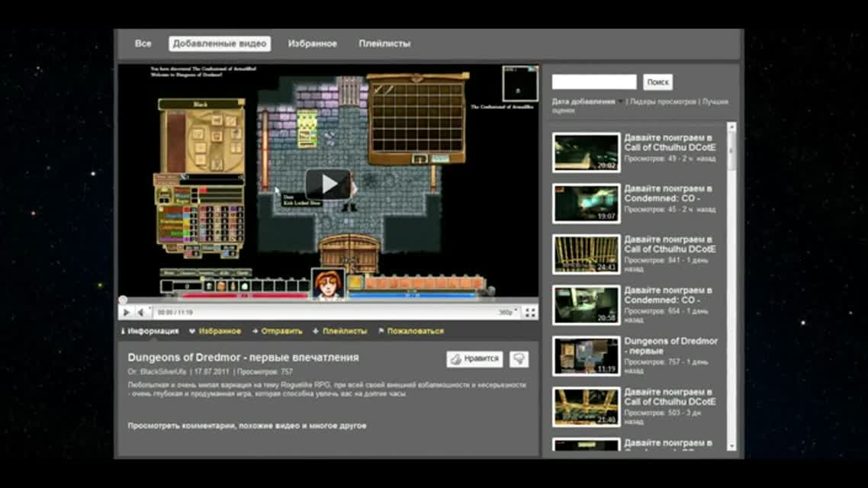Open Call of Cthulhu title with 49 views
Viewport: 868px width, 488px height.
point(670,142)
